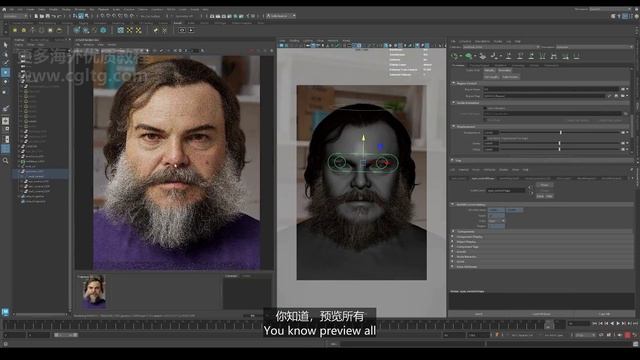Jump to end of playback range

point(635,323)
